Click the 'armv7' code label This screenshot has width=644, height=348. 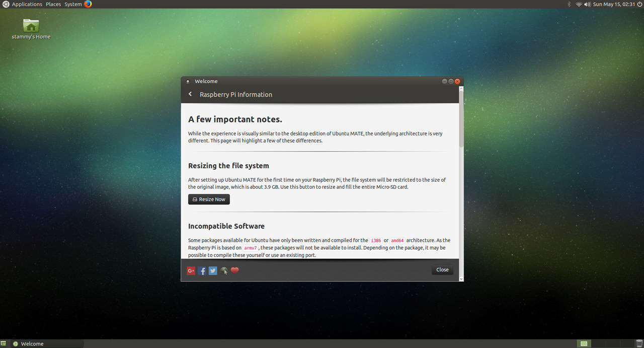point(251,248)
